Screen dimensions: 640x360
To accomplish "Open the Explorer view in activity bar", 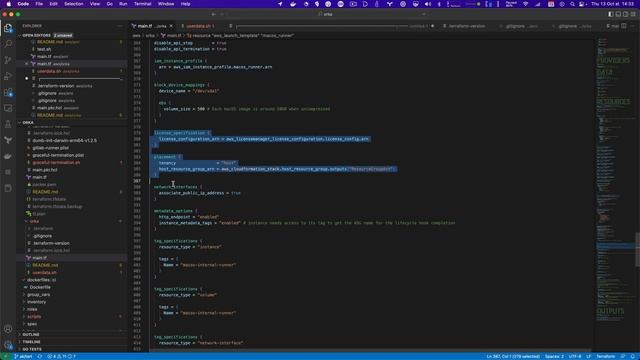I will [8, 28].
